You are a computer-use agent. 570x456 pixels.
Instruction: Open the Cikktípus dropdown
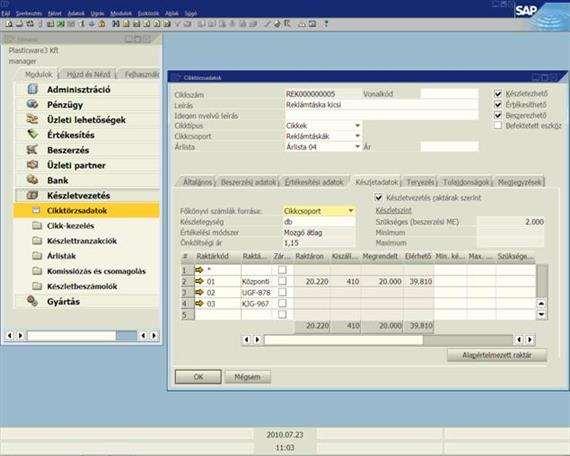click(x=358, y=125)
